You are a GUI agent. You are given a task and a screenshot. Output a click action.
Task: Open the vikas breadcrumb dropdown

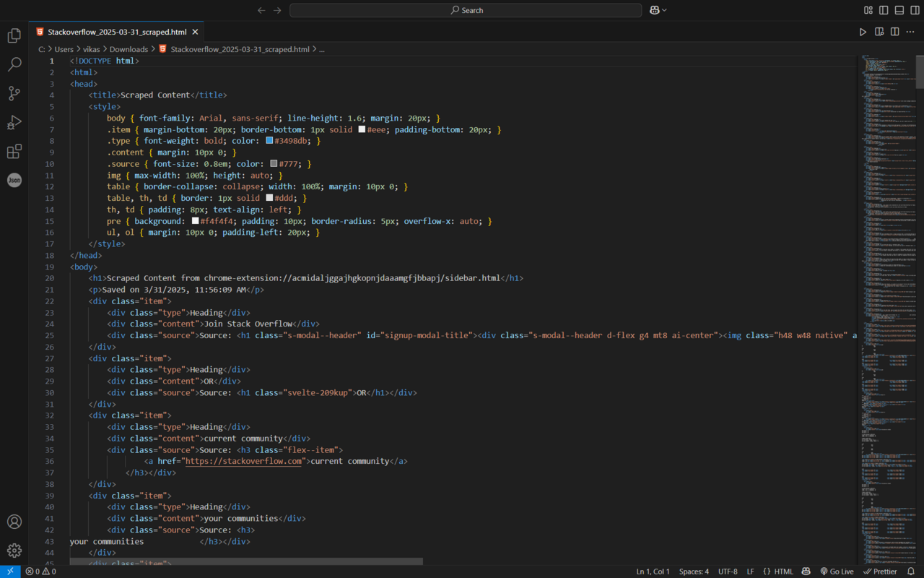click(x=92, y=49)
